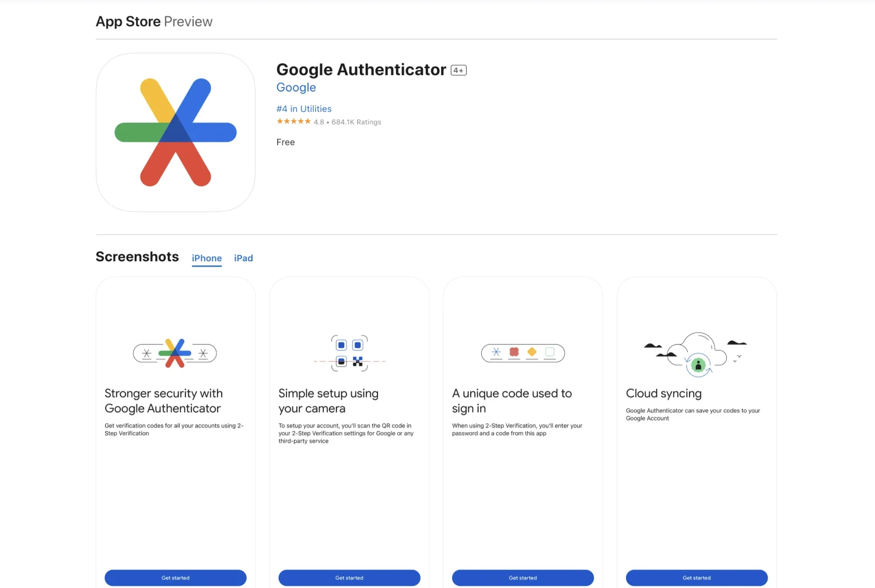Screen dimensions: 875x588
Task: Click the colorful asterisk illustration in first screenshot
Action: pos(175,353)
